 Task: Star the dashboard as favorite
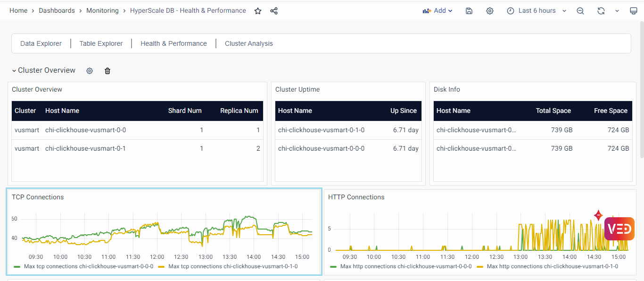tap(258, 11)
